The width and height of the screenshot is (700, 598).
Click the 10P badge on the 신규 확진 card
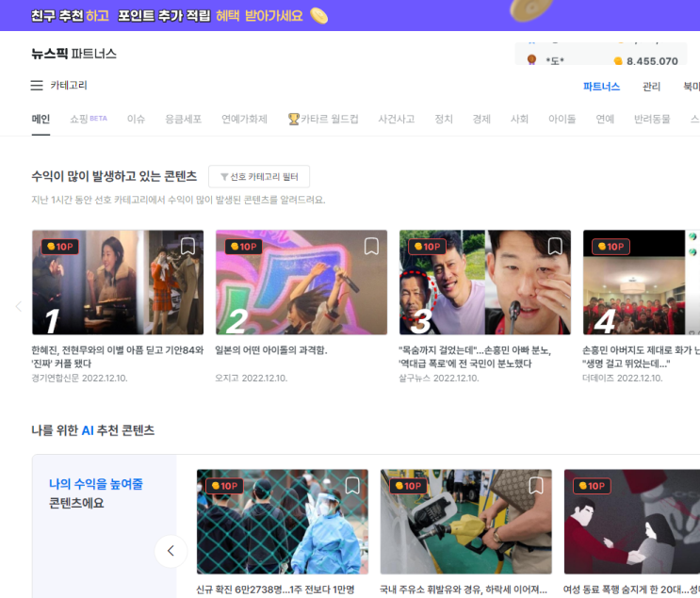pos(224,486)
